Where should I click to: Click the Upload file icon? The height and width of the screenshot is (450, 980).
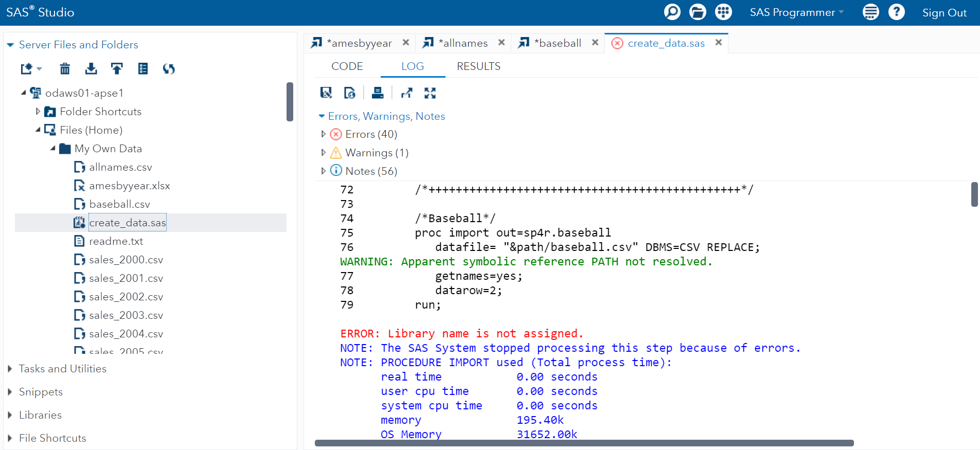click(117, 68)
